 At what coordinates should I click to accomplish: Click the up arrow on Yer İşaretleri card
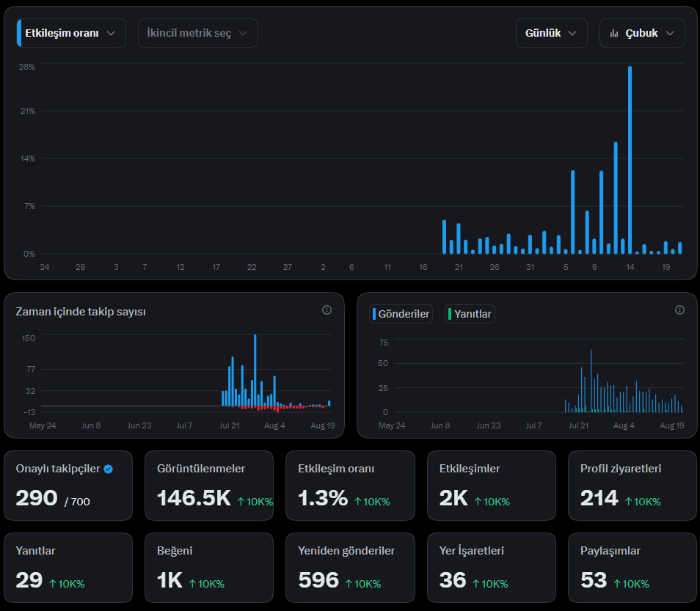coord(476,584)
